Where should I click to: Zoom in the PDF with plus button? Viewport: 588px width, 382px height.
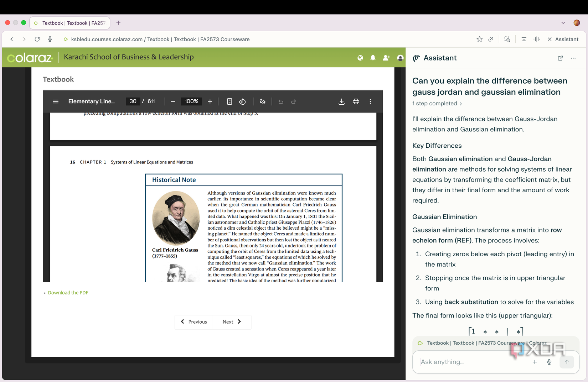click(x=210, y=101)
